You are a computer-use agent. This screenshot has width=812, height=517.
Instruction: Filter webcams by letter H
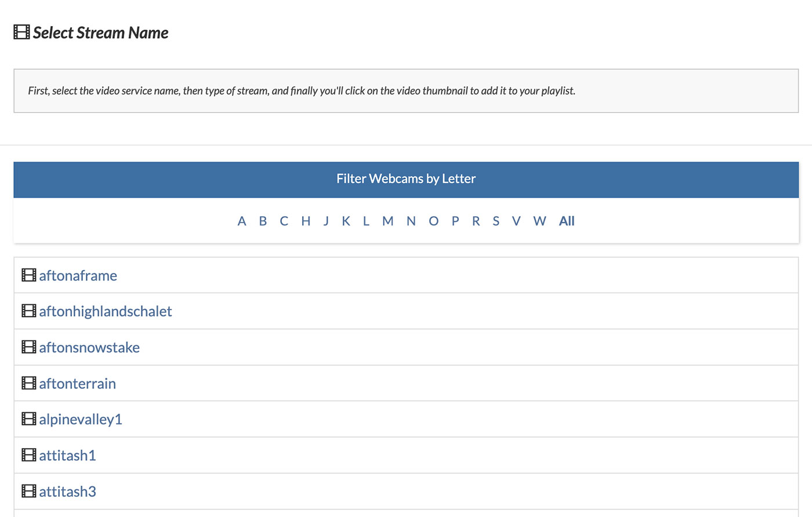[x=306, y=221]
